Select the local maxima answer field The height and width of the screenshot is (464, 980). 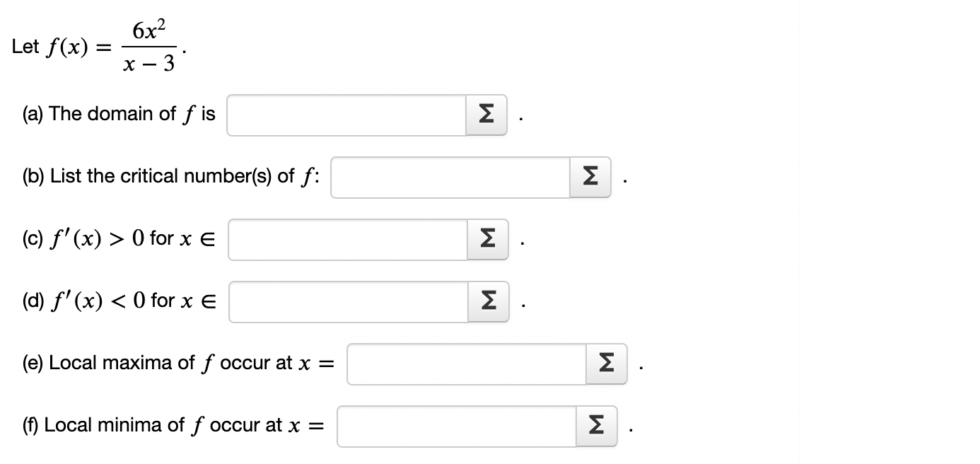[x=467, y=364]
